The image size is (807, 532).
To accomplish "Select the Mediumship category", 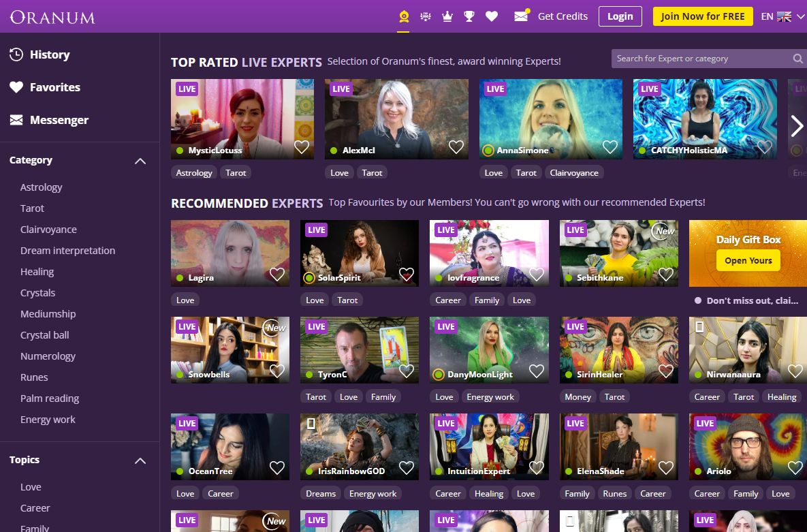I will point(48,314).
